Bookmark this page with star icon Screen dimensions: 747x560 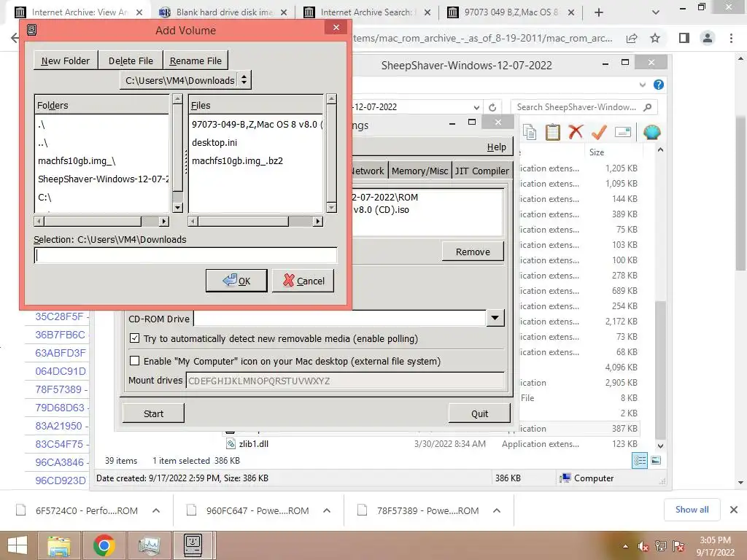coord(655,38)
